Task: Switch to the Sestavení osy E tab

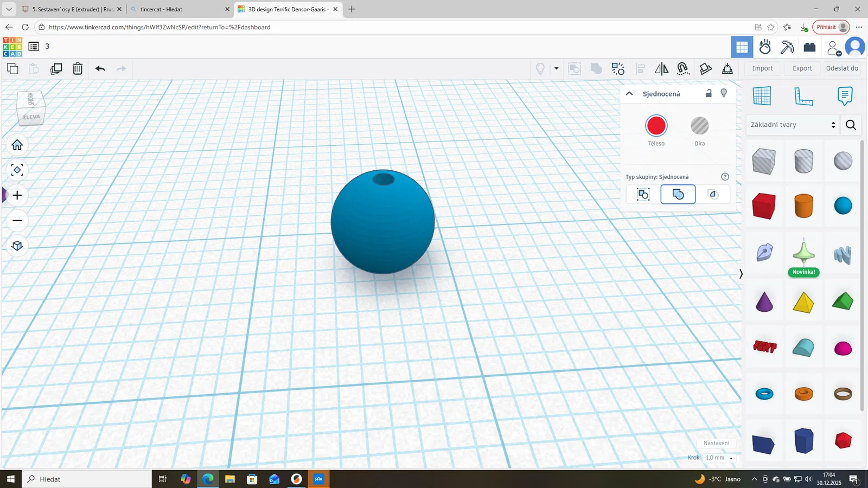Action: 72,9
